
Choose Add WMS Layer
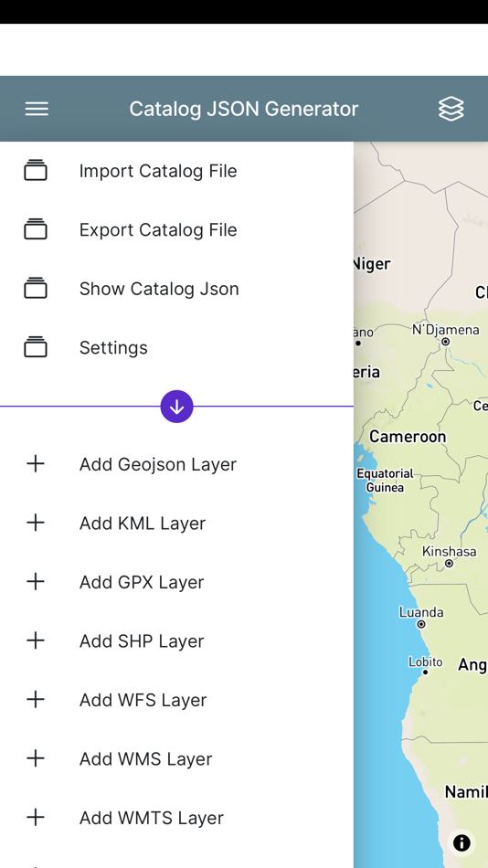(x=176, y=759)
